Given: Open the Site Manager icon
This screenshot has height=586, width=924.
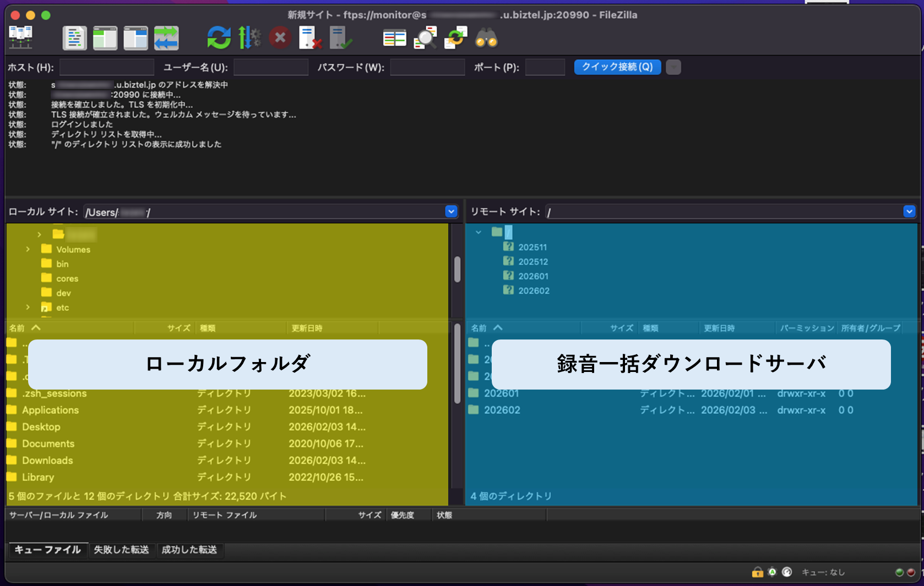Looking at the screenshot, I should (20, 38).
